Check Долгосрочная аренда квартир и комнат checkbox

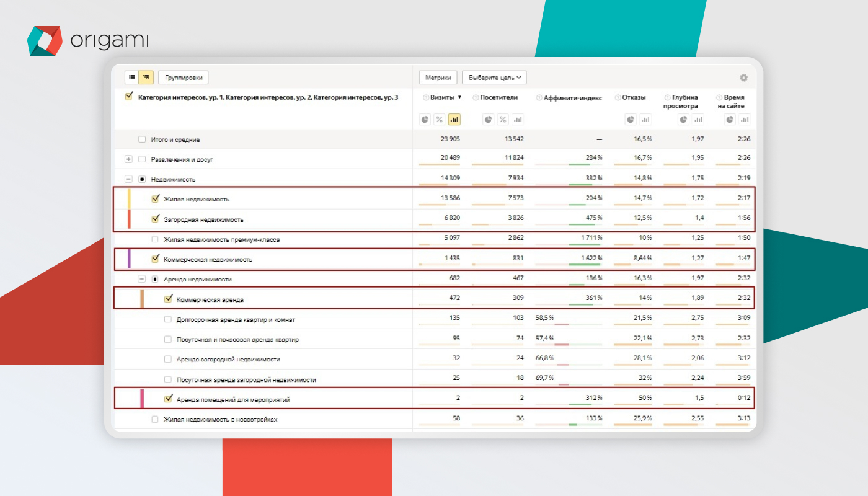[168, 319]
